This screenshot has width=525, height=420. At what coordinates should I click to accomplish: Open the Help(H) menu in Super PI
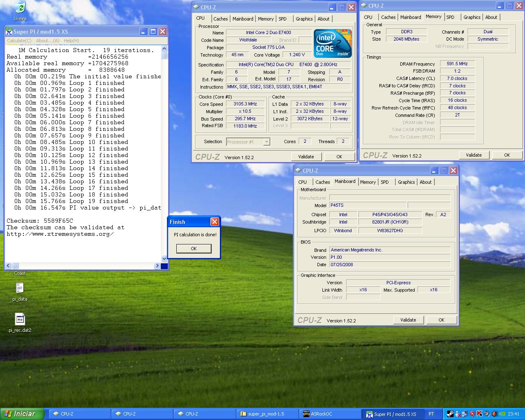pyautogui.click(x=71, y=41)
